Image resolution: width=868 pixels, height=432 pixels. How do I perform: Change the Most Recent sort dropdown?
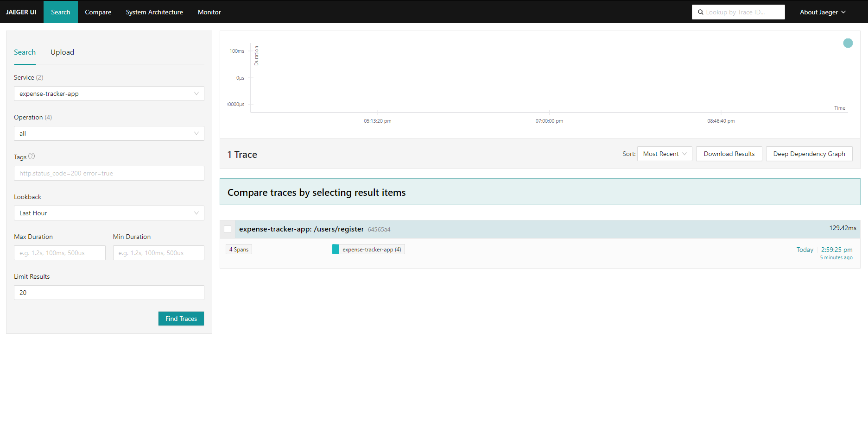664,154
